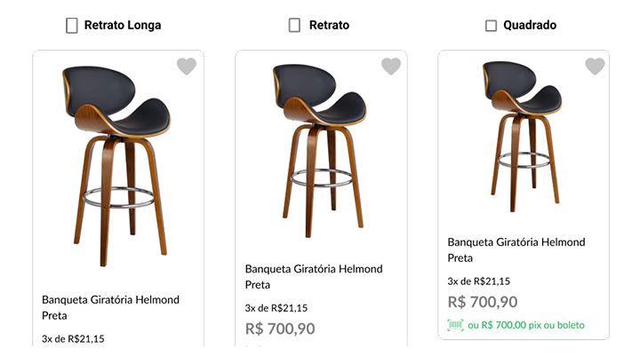Open product title in the Retrato Longa card
Screen dimensions: 640x364
pyautogui.click(x=109, y=307)
